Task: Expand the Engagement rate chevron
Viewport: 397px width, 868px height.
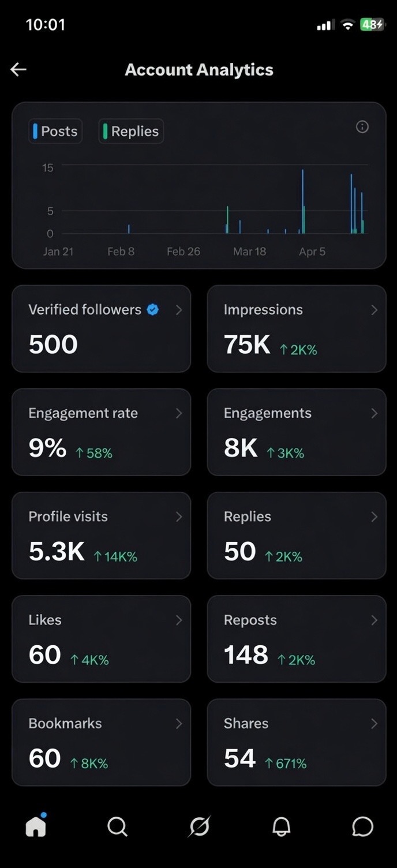Action: click(x=179, y=413)
